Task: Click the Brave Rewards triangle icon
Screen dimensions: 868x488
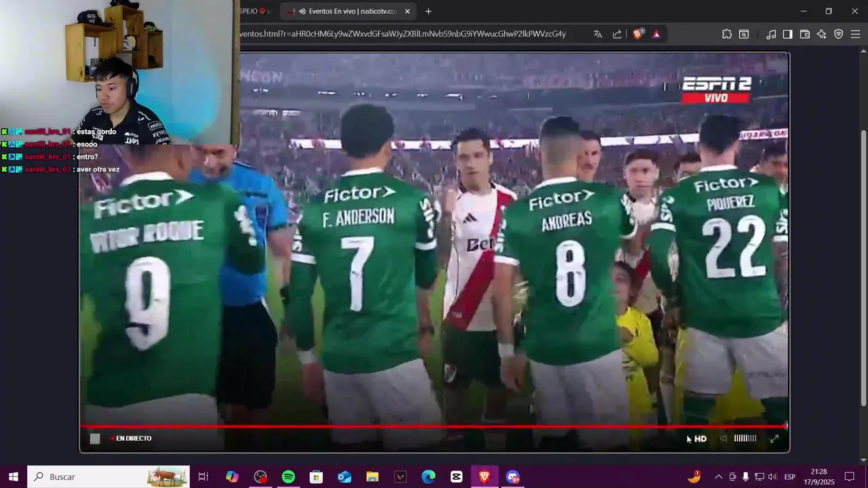Action: (x=656, y=34)
